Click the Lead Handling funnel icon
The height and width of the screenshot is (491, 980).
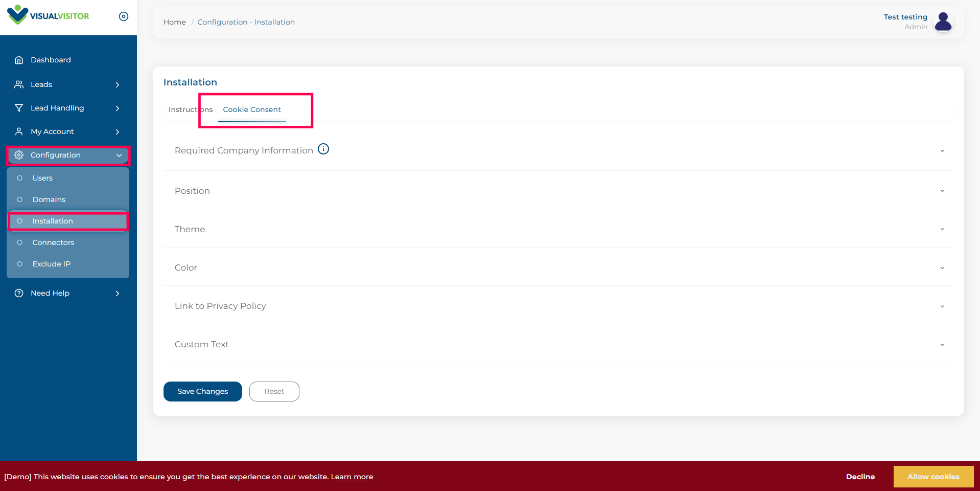(19, 108)
